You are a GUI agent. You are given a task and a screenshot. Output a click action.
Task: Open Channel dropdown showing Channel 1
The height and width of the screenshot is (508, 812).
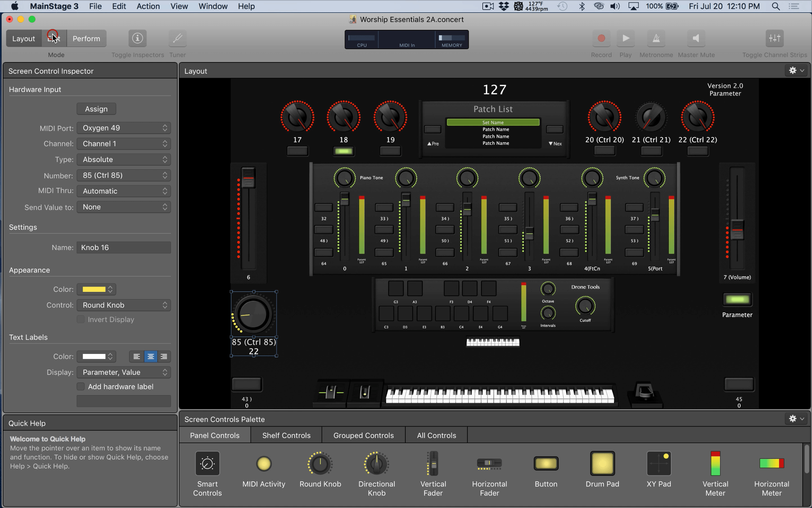pyautogui.click(x=123, y=143)
